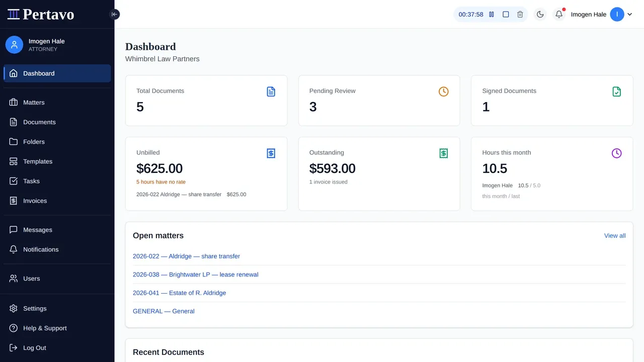Click the Signed Documents checkmark icon
This screenshot has width=644, height=362.
tap(617, 92)
